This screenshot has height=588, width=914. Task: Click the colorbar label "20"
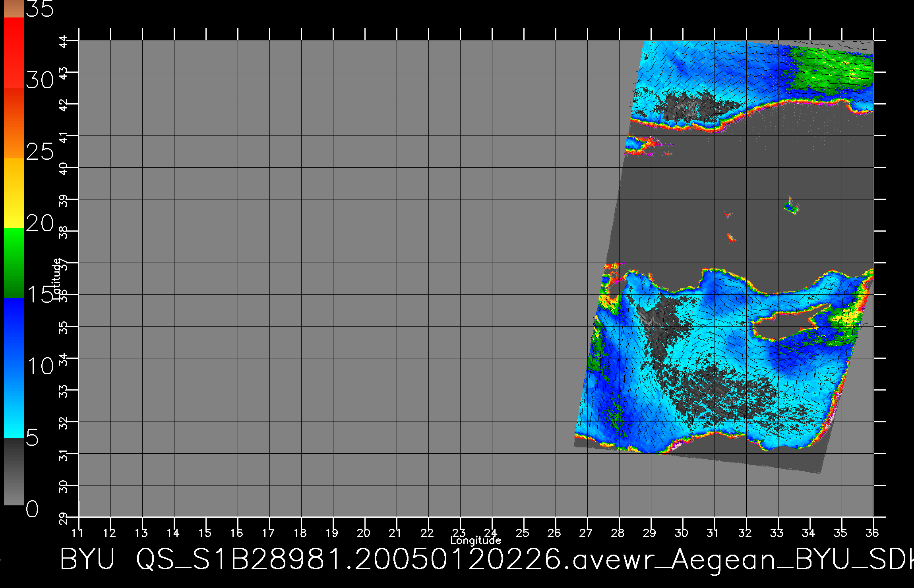point(40,224)
